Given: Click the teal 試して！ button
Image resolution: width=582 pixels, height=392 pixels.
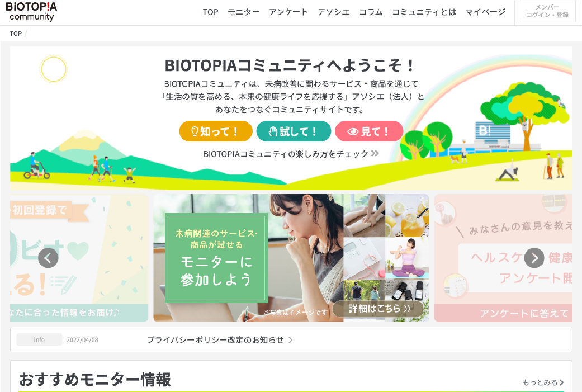Looking at the screenshot, I should [x=294, y=131].
